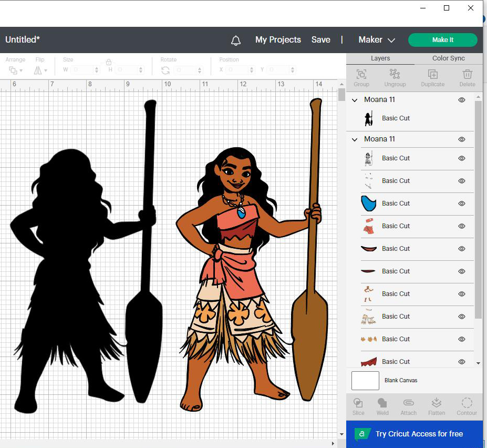Screen dimensions: 487x448
Task: Switch to the Color Sync tab
Action: point(449,58)
